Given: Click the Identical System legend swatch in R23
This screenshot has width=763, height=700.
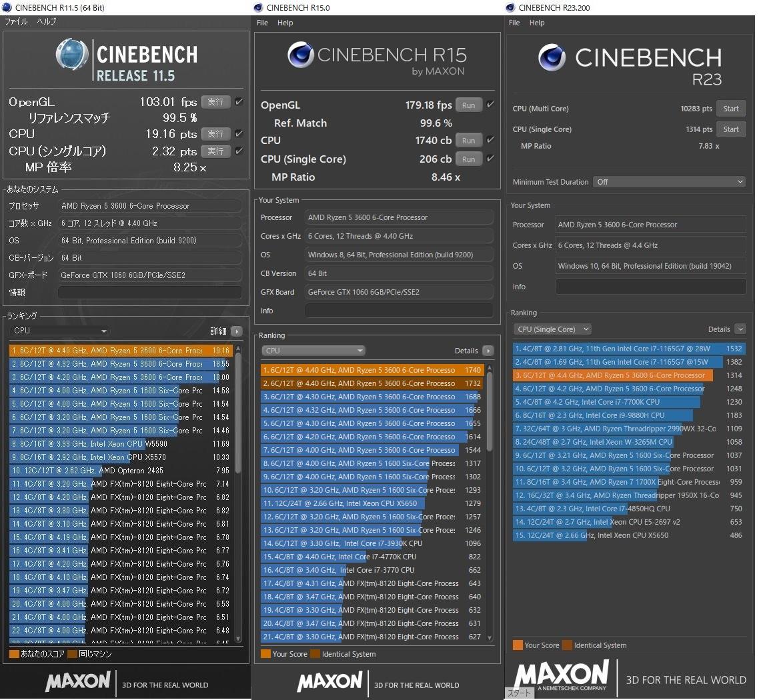Looking at the screenshot, I should [x=567, y=645].
